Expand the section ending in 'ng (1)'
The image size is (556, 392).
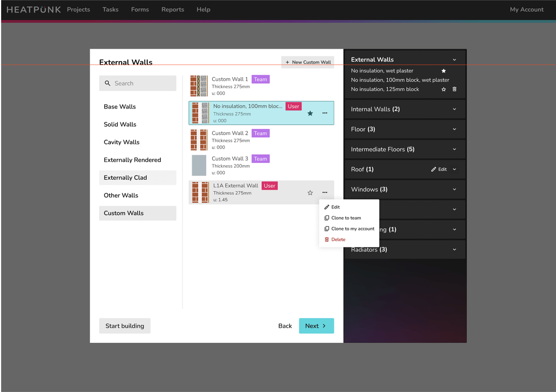tap(455, 230)
